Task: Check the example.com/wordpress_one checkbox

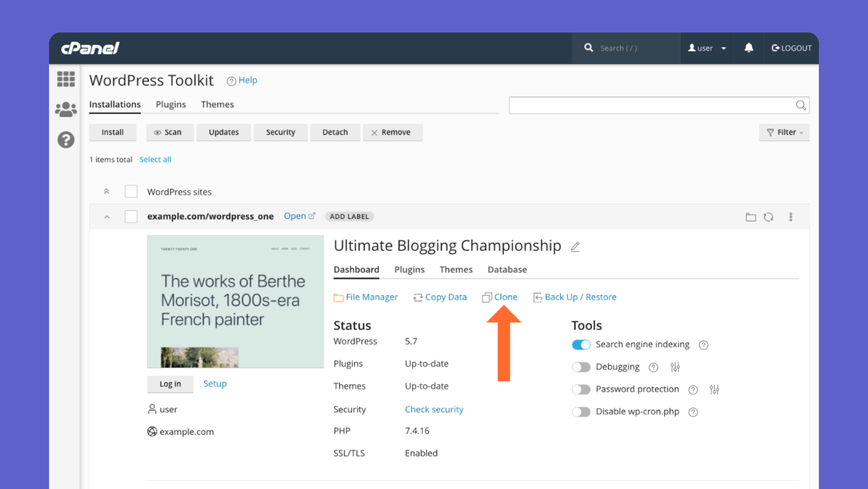Action: tap(131, 216)
